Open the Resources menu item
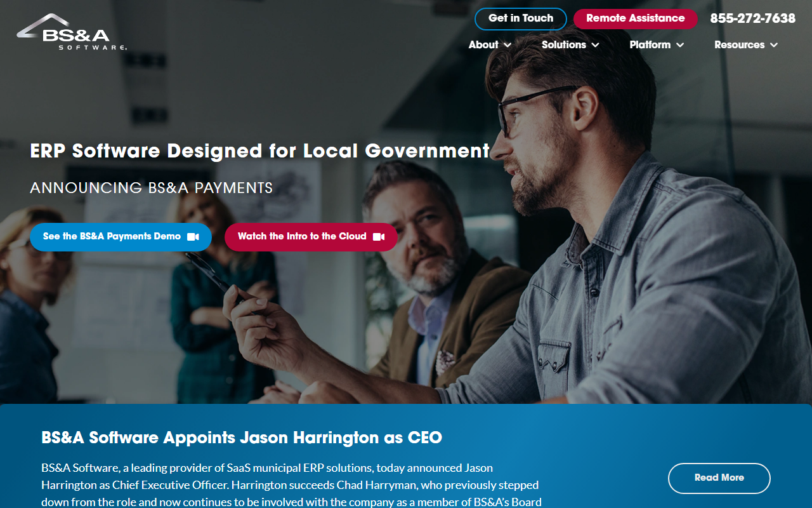Viewport: 812px width, 508px height. point(740,44)
